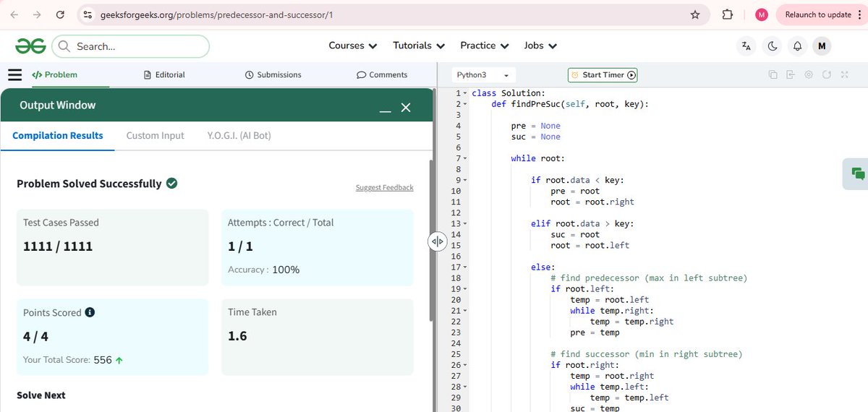Open the notifications bell
This screenshot has width=868, height=412.
[797, 46]
